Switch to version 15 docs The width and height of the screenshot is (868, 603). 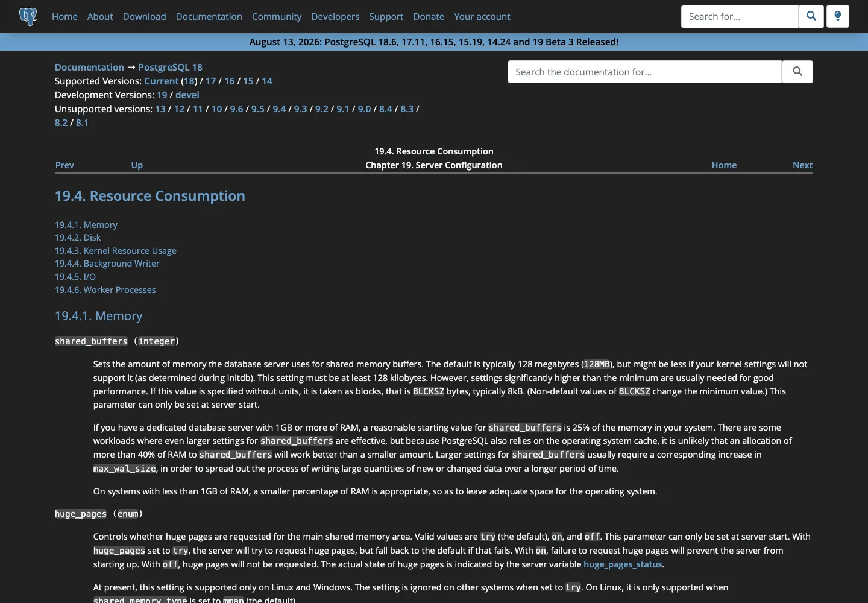248,81
